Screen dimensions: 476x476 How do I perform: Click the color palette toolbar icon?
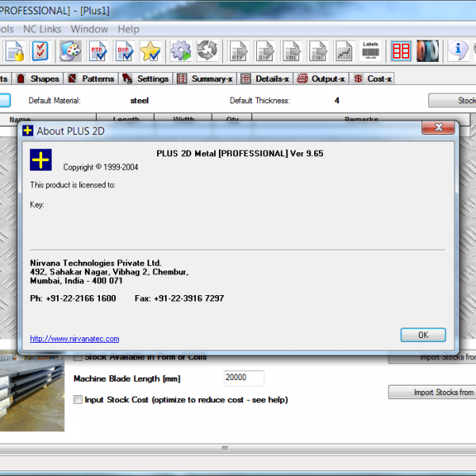[x=71, y=52]
